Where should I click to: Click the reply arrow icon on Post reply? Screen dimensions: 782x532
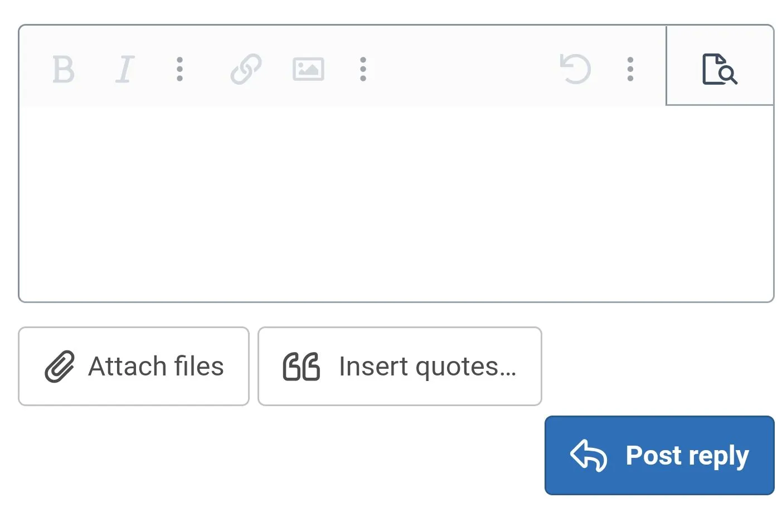tap(589, 455)
